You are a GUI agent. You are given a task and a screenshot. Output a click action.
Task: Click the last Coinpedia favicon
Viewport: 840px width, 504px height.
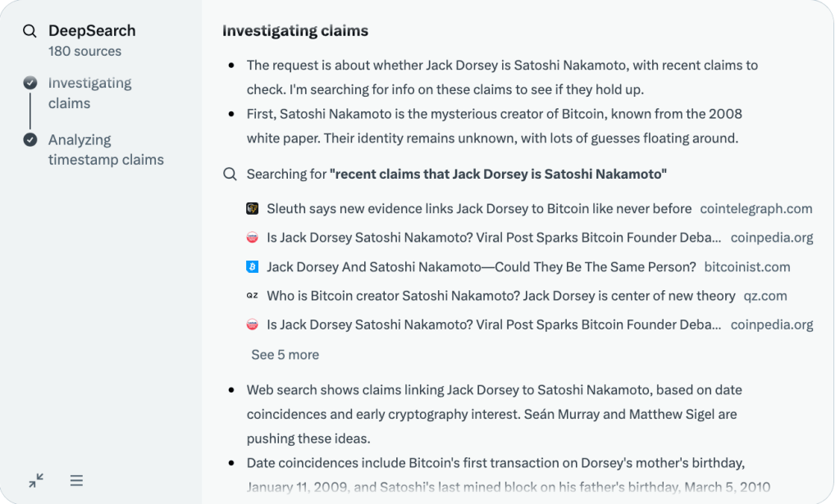(x=253, y=325)
